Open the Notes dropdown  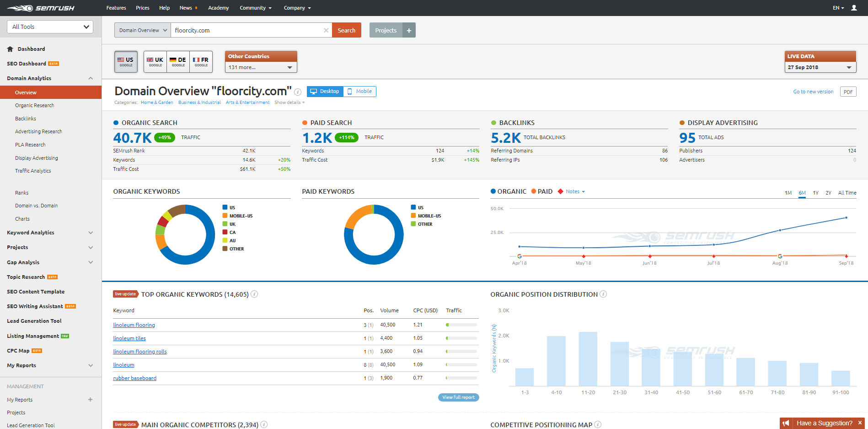tap(575, 191)
